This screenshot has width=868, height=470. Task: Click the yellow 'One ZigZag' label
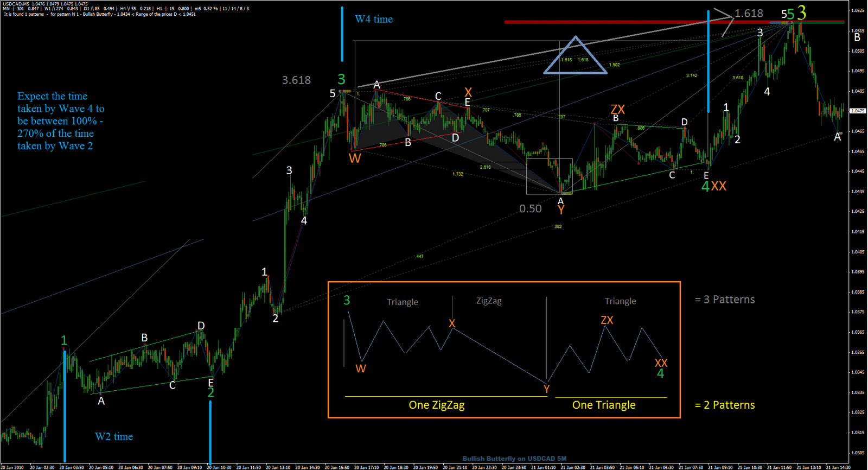437,405
